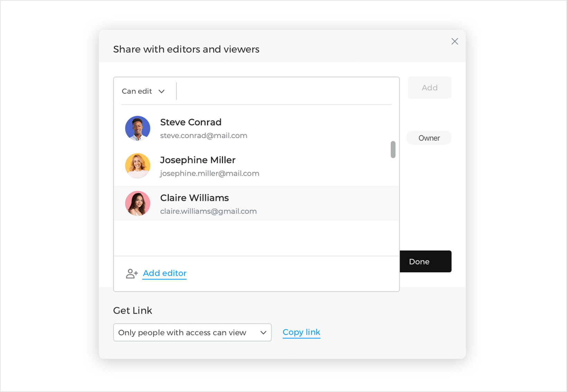The width and height of the screenshot is (567, 392).
Task: Close the share dialog with the X
Action: pyautogui.click(x=455, y=41)
